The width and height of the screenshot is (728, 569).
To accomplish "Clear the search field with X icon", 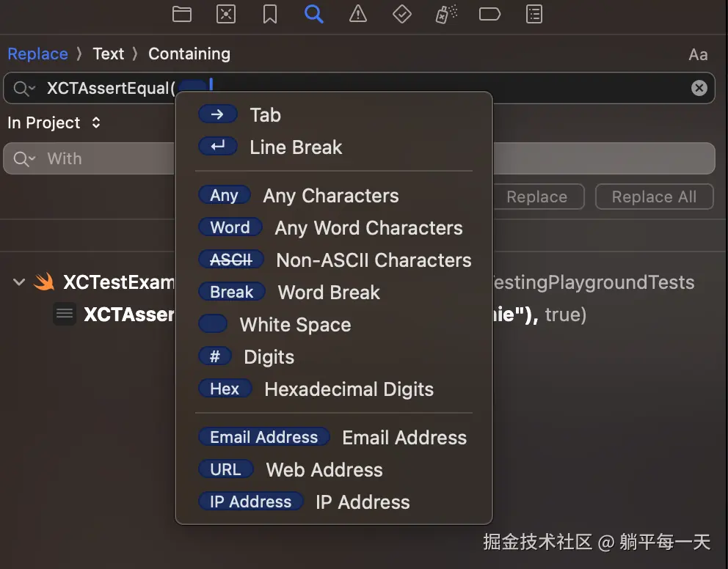I will (699, 88).
